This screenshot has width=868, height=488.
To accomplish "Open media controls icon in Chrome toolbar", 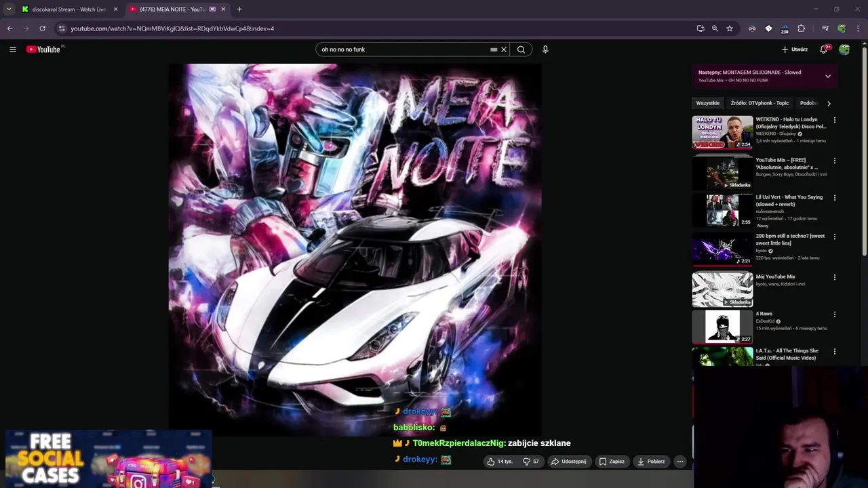I will click(x=825, y=28).
